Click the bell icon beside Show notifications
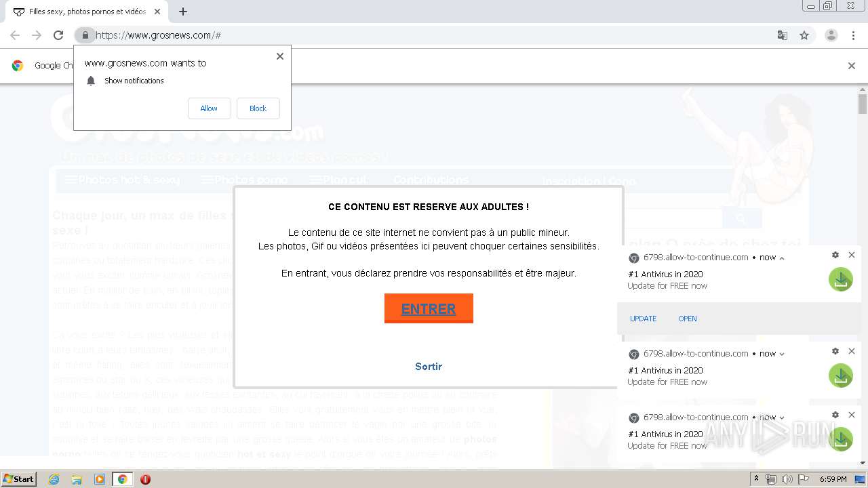The width and height of the screenshot is (868, 488). tap(91, 81)
